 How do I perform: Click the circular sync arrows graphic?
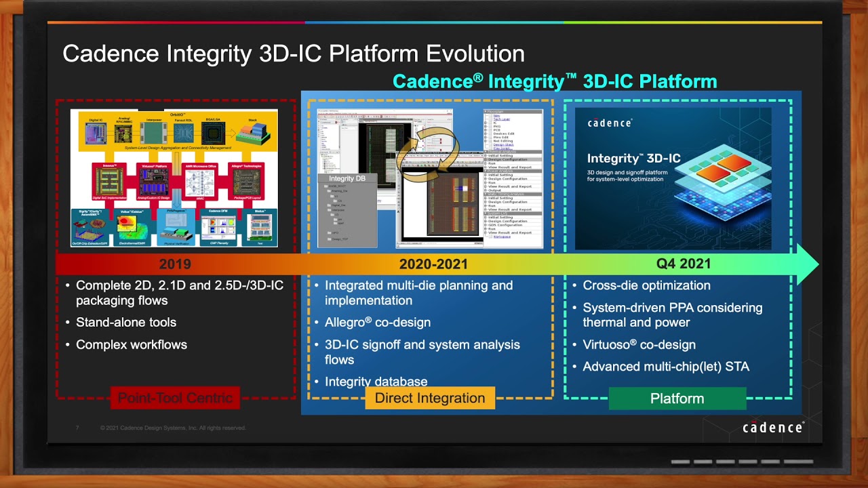pos(429,155)
